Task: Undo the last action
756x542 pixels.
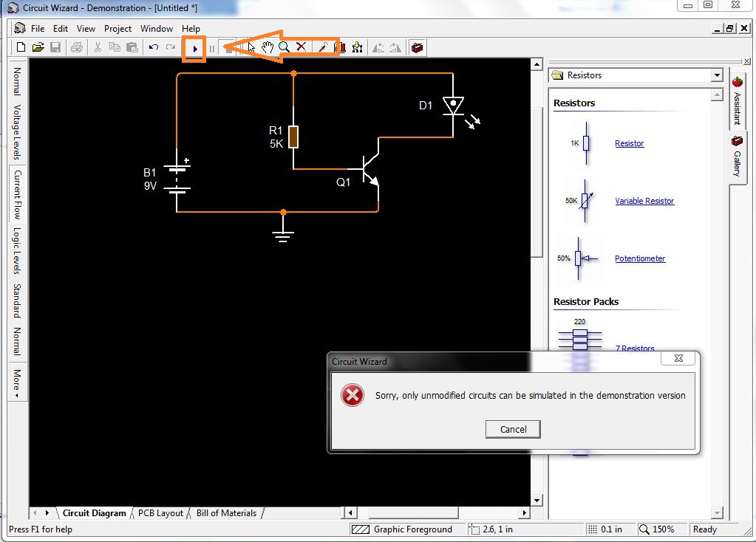Action: (154, 47)
